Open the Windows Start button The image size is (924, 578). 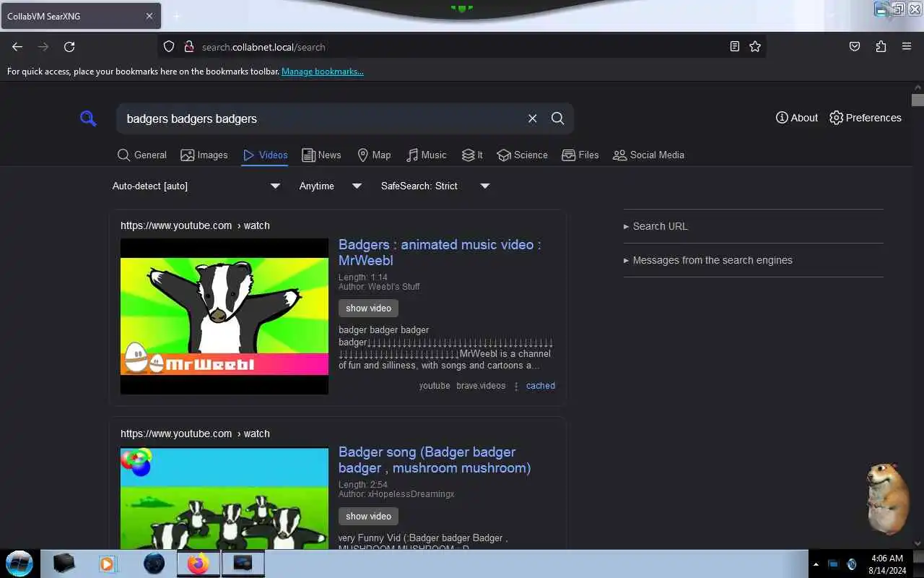(19, 564)
